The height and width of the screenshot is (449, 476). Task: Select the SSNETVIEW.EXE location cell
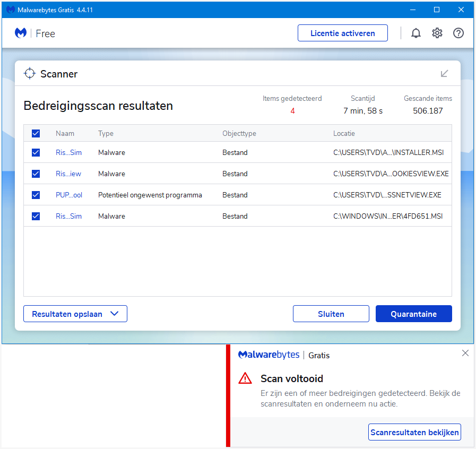pyautogui.click(x=387, y=195)
